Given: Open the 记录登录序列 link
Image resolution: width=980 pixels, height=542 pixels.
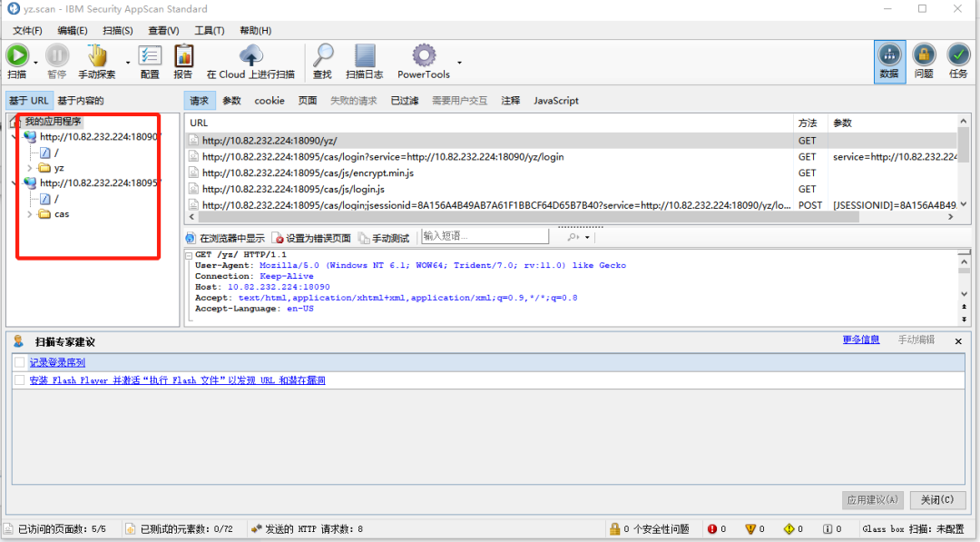Looking at the screenshot, I should (x=57, y=362).
